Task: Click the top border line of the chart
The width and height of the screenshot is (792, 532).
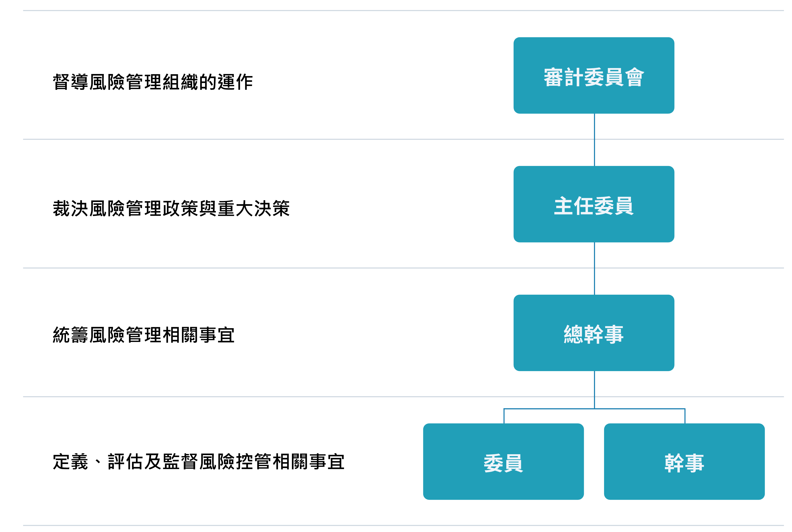Action: pyautogui.click(x=403, y=10)
